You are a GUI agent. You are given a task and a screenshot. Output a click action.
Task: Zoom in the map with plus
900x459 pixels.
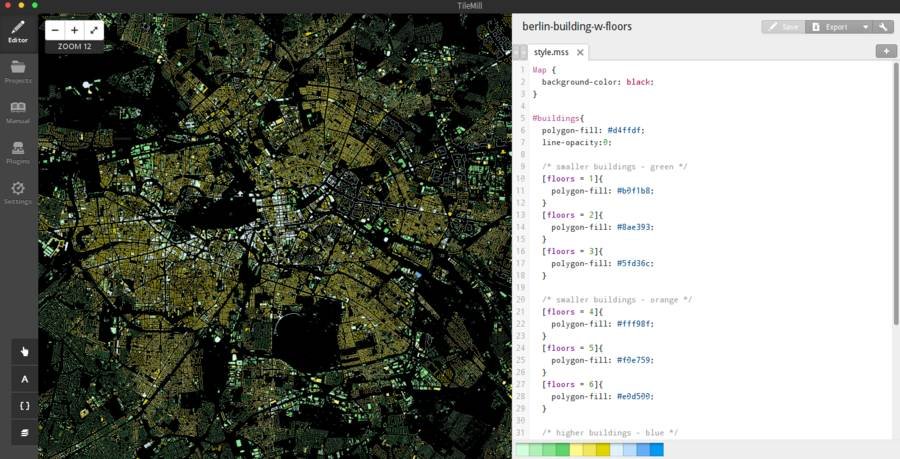point(75,31)
